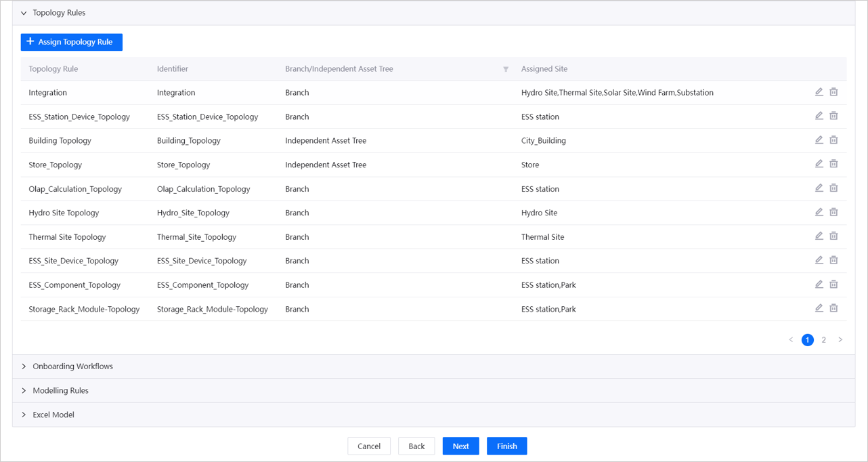Collapse the Topology Rules section
Viewport: 868px width, 462px height.
pos(24,13)
